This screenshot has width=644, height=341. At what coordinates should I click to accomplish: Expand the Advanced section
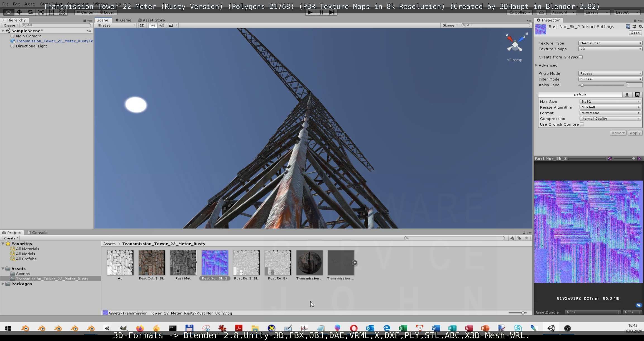[536, 65]
